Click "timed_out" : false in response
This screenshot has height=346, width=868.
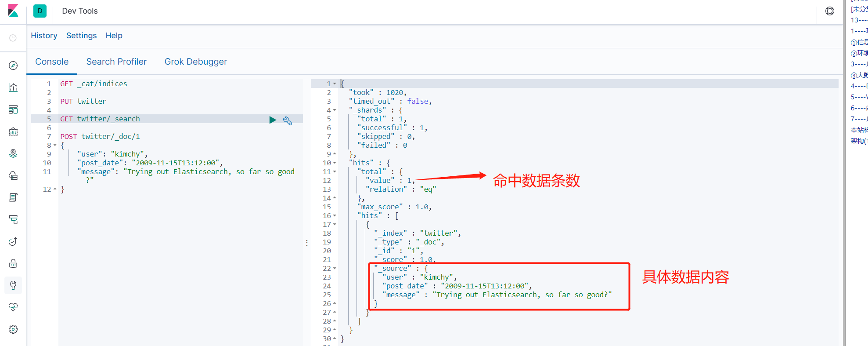390,101
